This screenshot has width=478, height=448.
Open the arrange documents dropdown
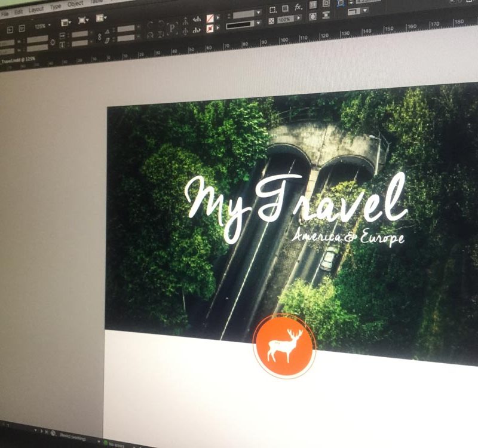pos(101,18)
